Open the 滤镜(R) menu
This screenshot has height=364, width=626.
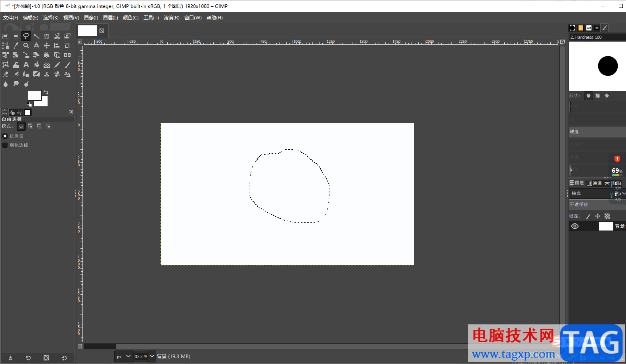click(x=171, y=18)
